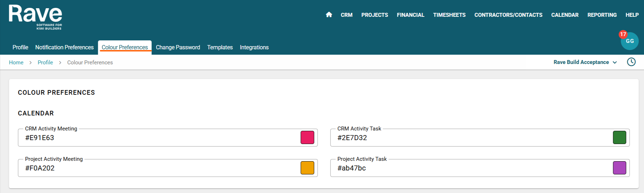Viewport: 644px width, 193px height.
Task: Open the pink CRM Activity Meeting swatch
Action: click(x=307, y=138)
